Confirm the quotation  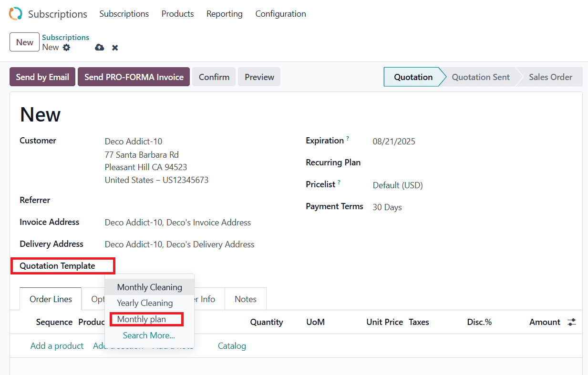tap(214, 77)
